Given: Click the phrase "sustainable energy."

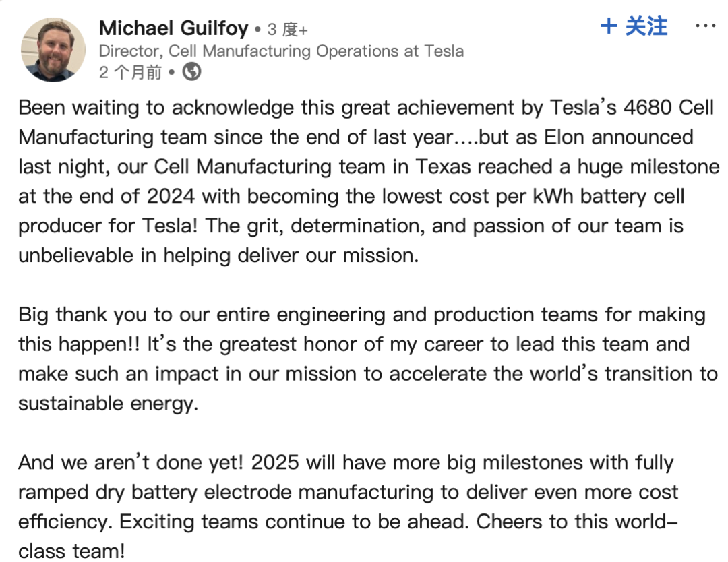Looking at the screenshot, I should tap(108, 404).
